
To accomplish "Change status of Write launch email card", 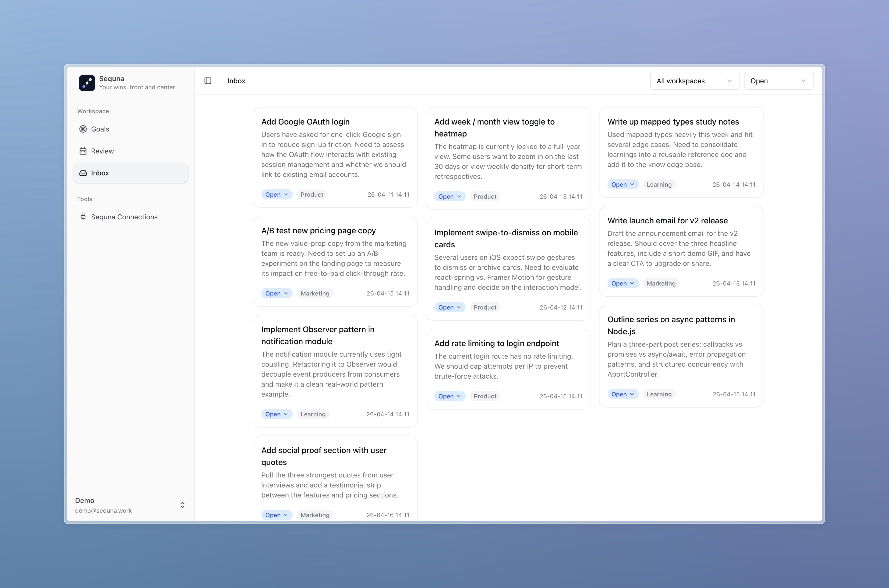I will [x=622, y=284].
